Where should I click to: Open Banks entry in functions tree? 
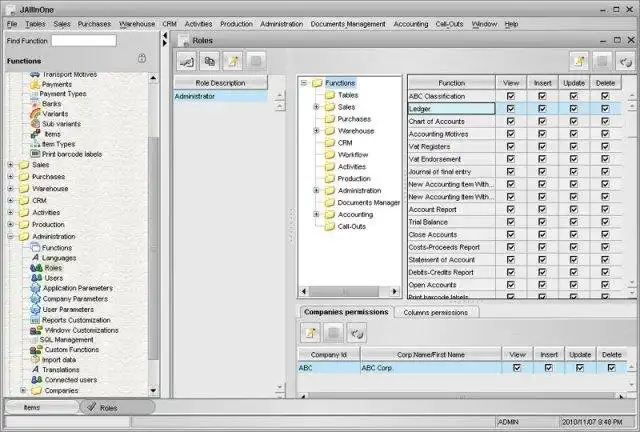tap(51, 104)
